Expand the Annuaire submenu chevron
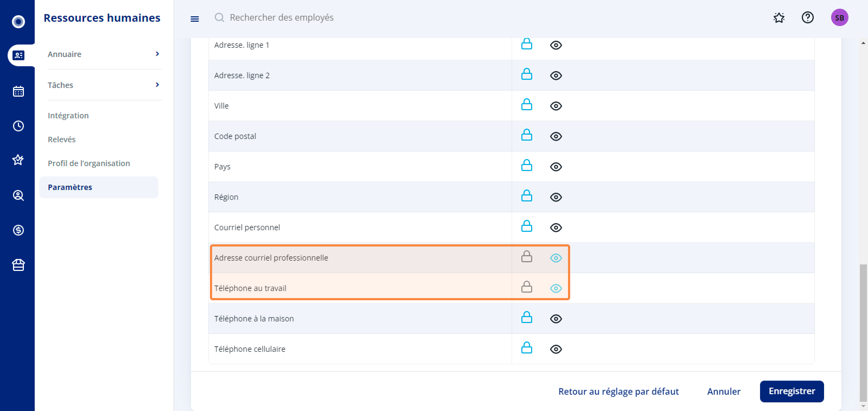 tap(157, 54)
